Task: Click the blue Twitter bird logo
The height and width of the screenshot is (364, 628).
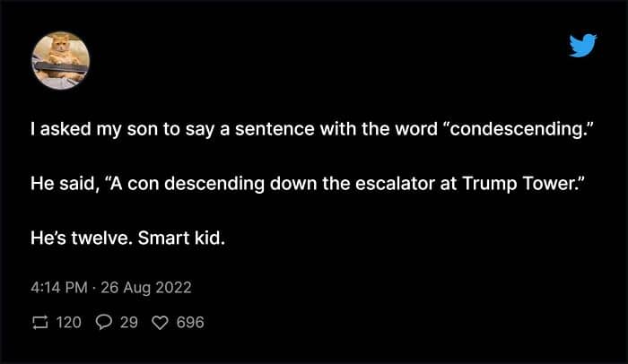Action: [x=583, y=45]
